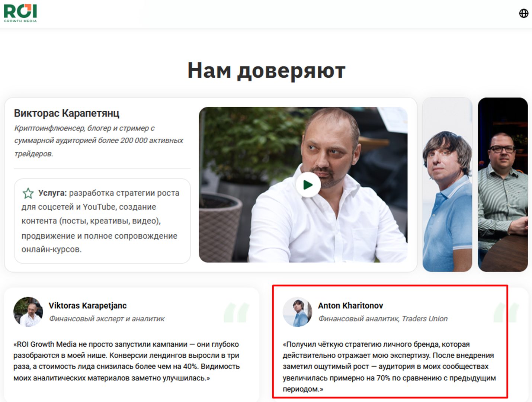Select the 'Anton Kharitonov' review name
This screenshot has height=402, width=532.
click(350, 306)
